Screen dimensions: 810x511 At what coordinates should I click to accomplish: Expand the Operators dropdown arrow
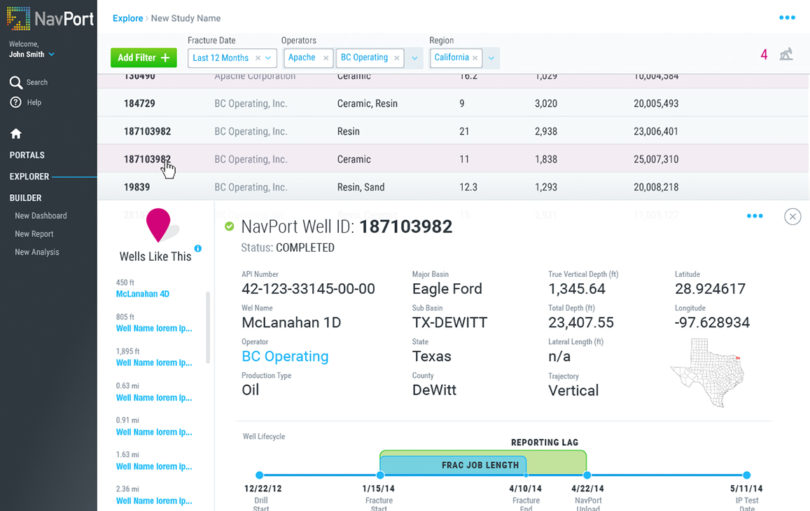(414, 58)
